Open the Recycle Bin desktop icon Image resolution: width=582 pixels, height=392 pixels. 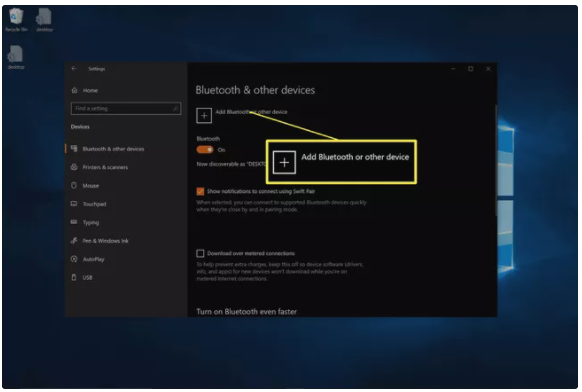pos(16,20)
